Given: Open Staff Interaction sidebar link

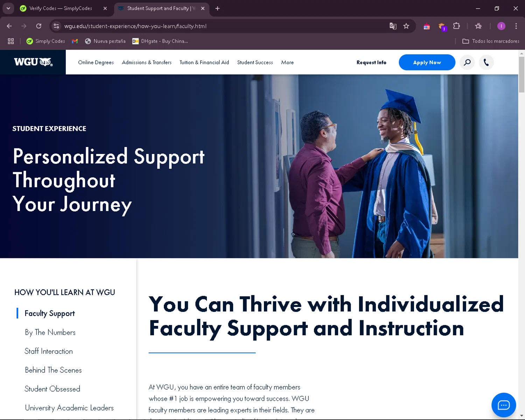Looking at the screenshot, I should pos(49,351).
